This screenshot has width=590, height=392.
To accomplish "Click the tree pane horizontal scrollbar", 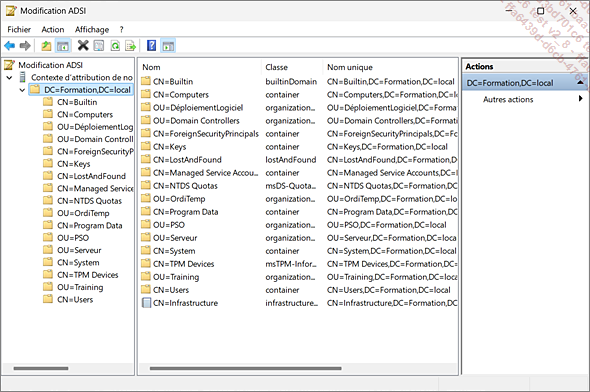I will tap(41, 368).
